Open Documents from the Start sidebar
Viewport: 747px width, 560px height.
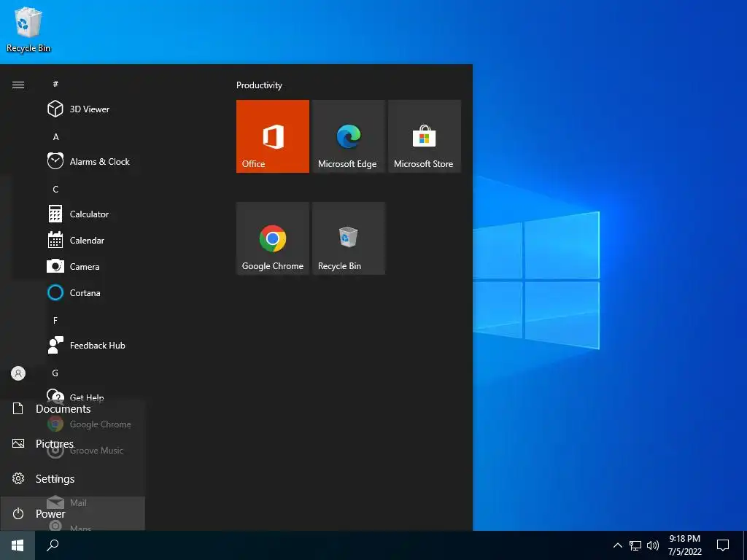(72, 408)
